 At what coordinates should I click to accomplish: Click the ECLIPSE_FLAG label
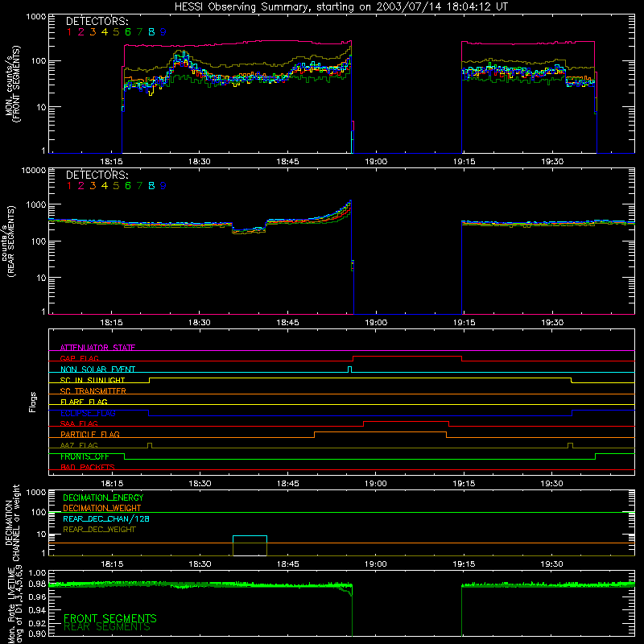click(x=88, y=413)
